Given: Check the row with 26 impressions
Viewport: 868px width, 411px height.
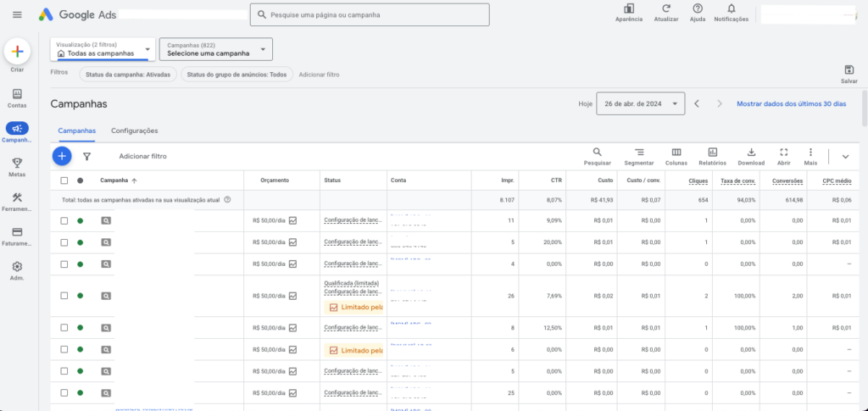Looking at the screenshot, I should coord(64,296).
